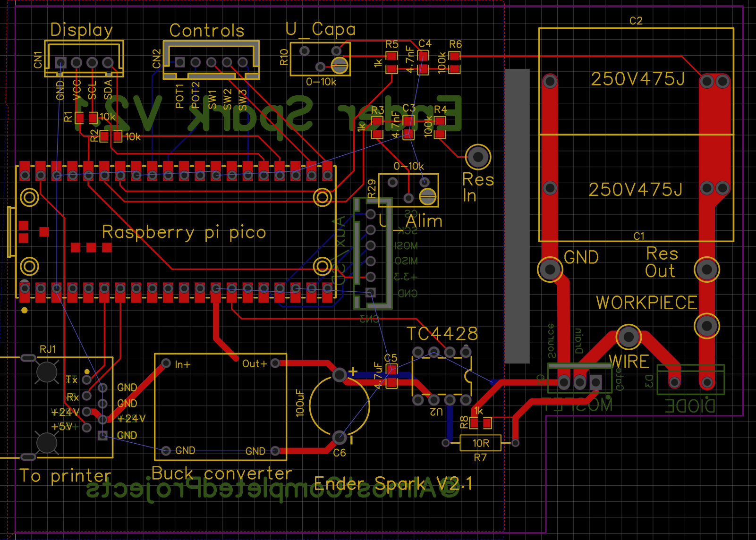Select the TC4428 chip label
Image resolution: width=756 pixels, height=540 pixels.
[x=442, y=334]
